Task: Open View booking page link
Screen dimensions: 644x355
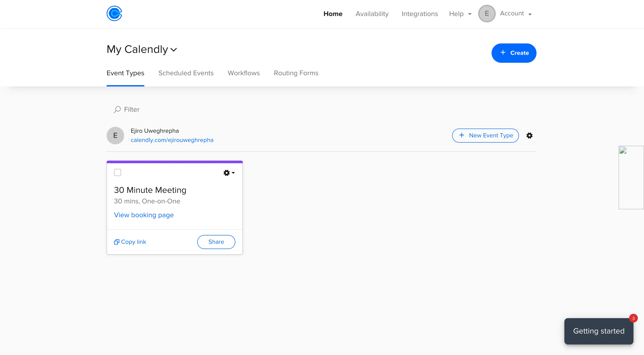Action: coord(144,215)
